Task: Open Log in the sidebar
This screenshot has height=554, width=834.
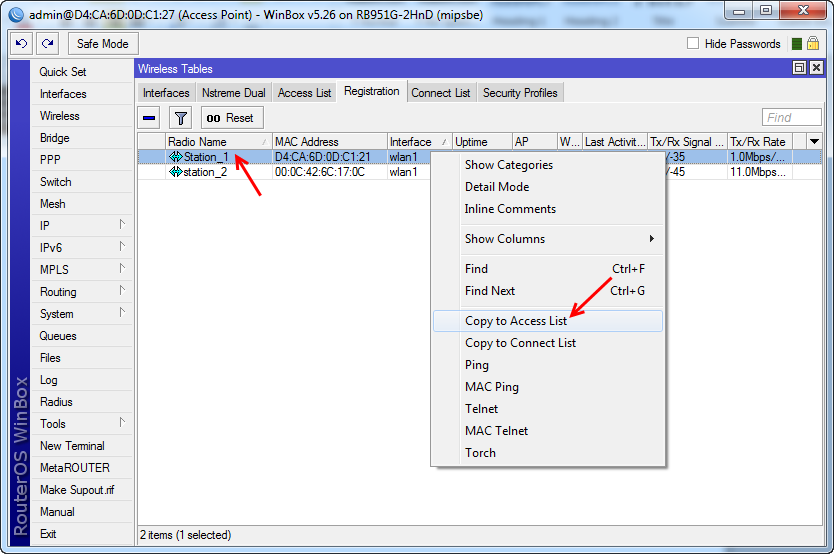Action: (82, 380)
